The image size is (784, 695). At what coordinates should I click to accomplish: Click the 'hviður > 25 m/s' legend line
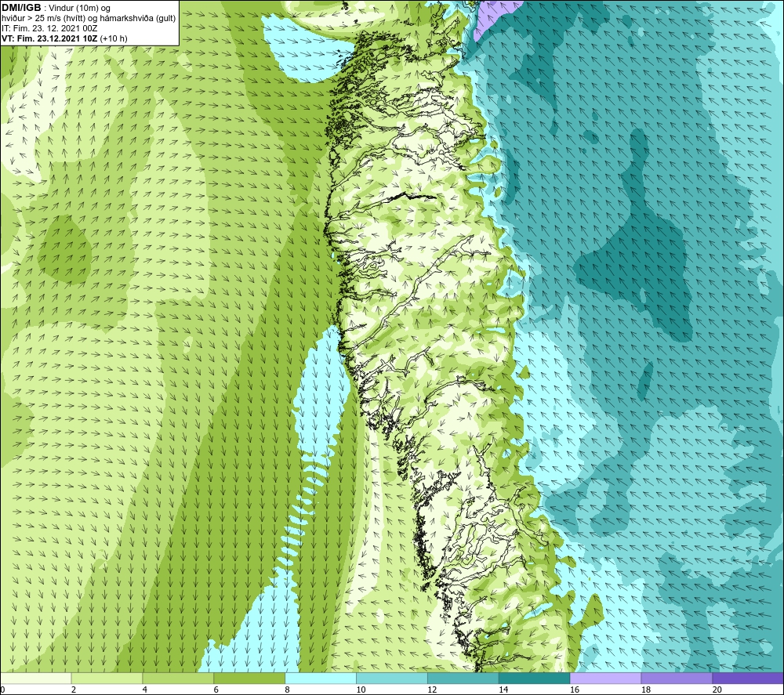click(89, 18)
